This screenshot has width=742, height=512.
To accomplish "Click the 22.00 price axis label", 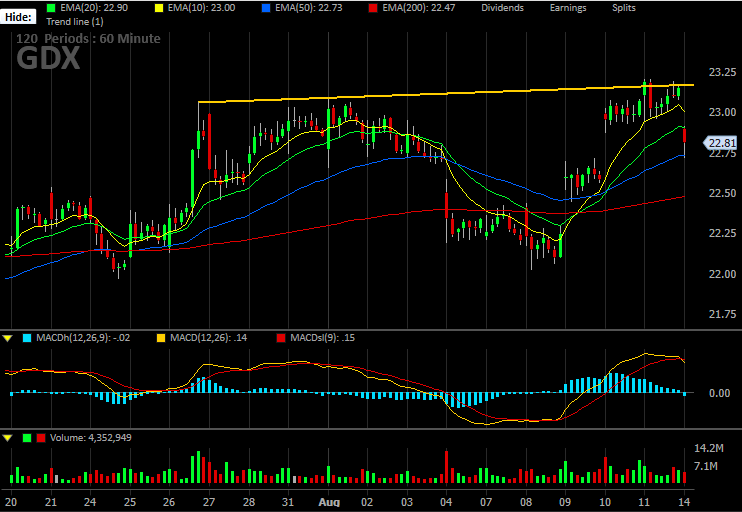I will [x=722, y=274].
